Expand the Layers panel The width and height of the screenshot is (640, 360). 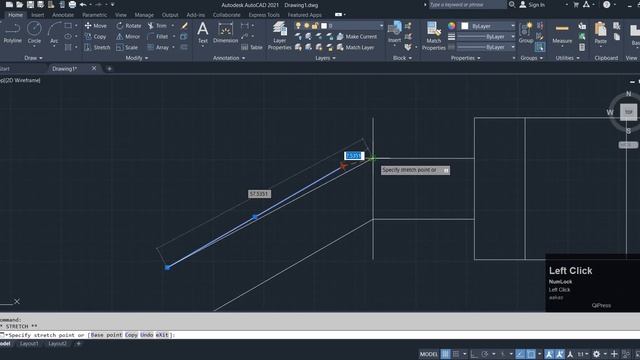pos(325,58)
